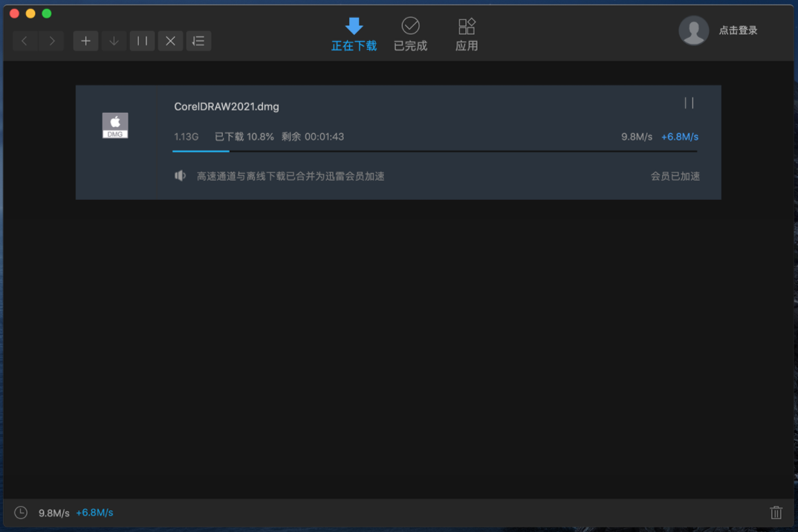Click 已下载 10.8% progress text
The width and height of the screenshot is (798, 532).
(x=244, y=137)
